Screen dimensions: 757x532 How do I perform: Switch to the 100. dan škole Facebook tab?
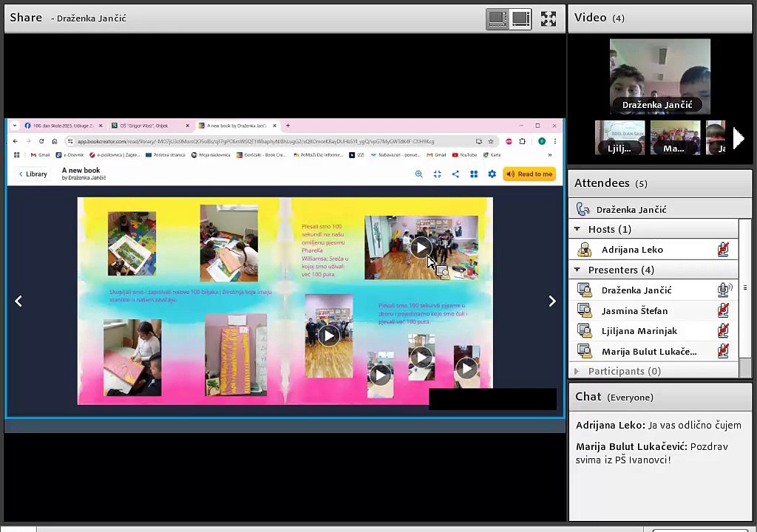click(64, 126)
